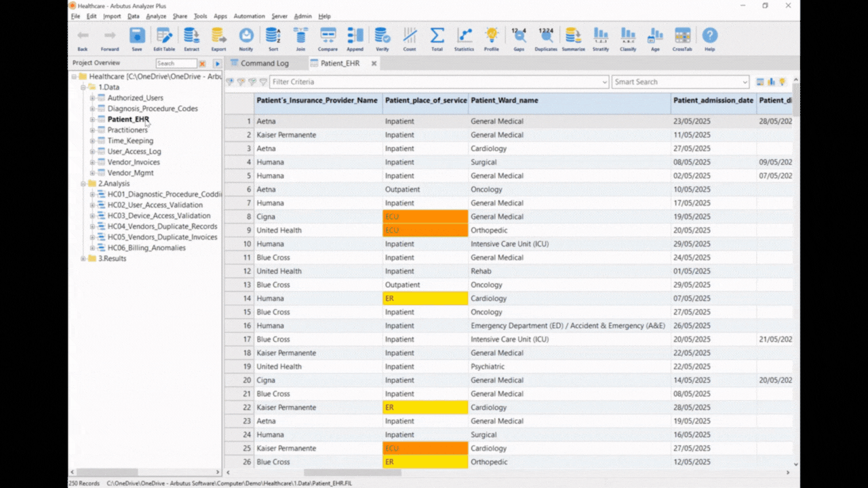The width and height of the screenshot is (868, 488).
Task: Run the Extract tool
Action: pos(191,39)
